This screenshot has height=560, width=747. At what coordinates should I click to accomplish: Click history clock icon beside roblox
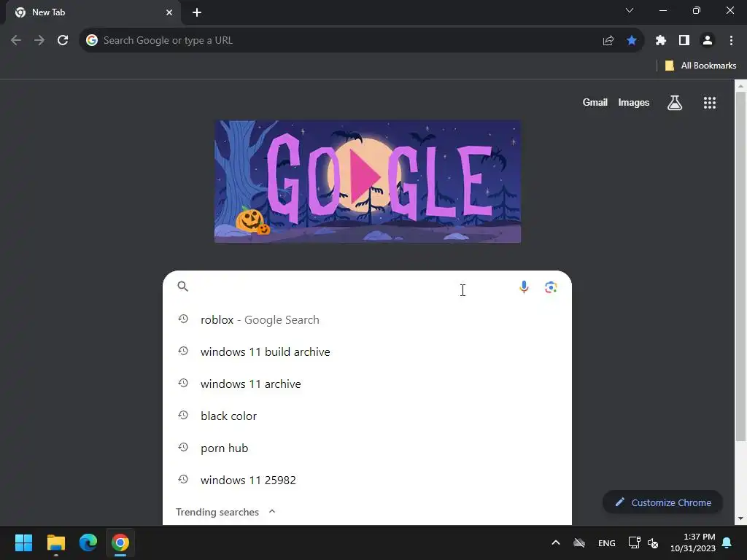(x=183, y=319)
